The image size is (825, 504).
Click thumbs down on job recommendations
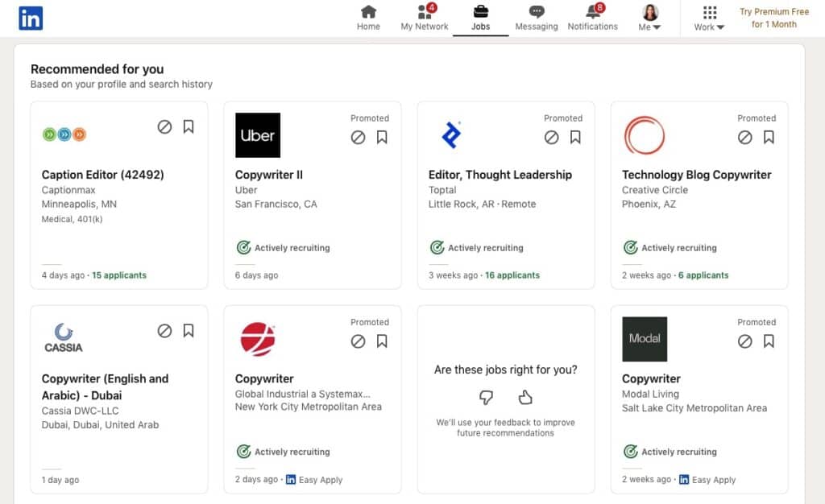click(x=486, y=397)
